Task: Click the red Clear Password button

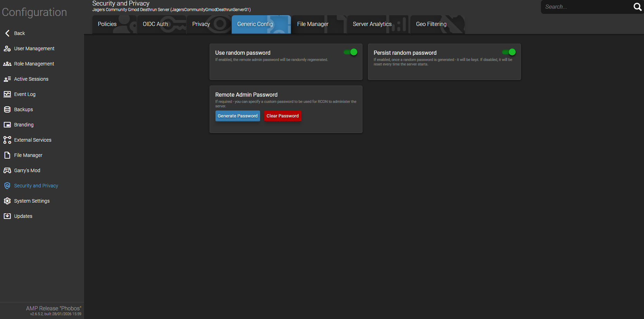Action: 283,116
